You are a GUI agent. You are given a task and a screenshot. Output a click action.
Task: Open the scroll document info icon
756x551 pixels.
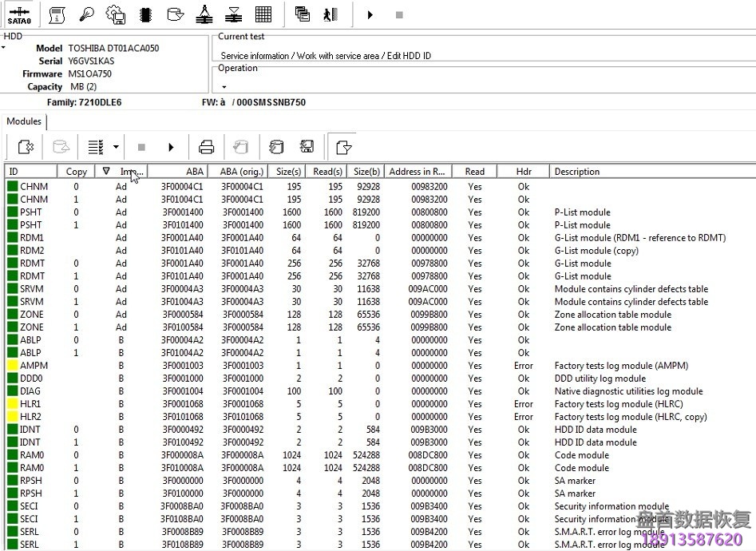point(57,14)
